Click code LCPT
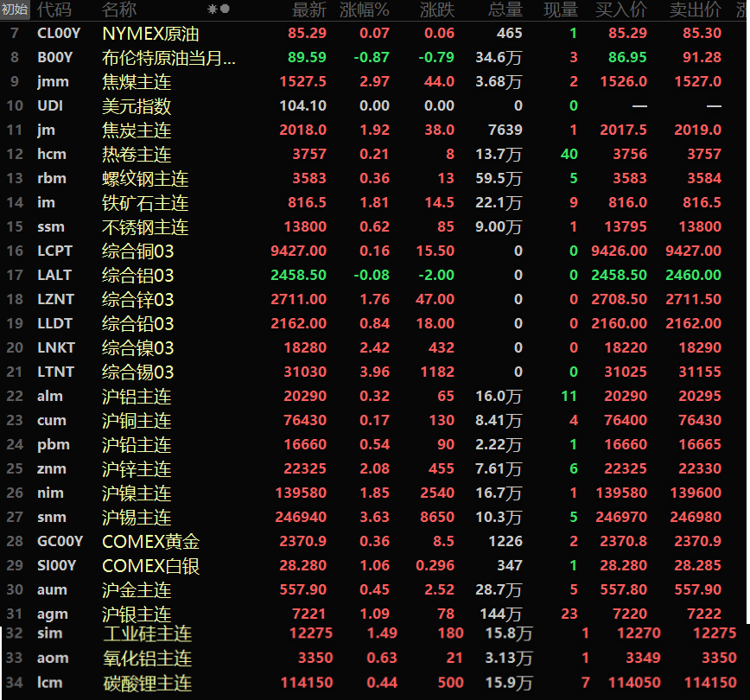Screen dimensions: 750x700 [x=55, y=251]
